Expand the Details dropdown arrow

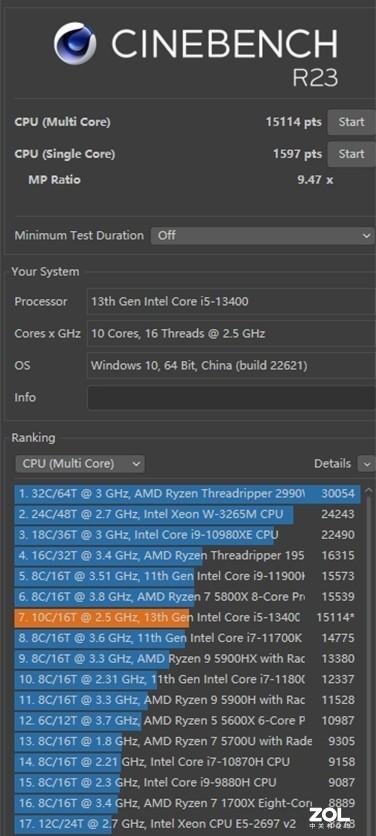pos(367,464)
